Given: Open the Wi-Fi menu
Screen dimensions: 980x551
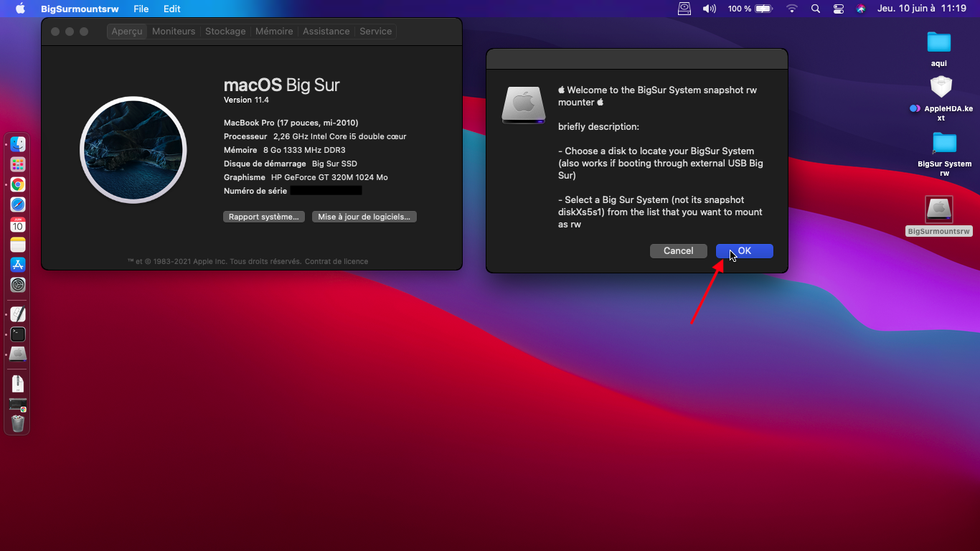Looking at the screenshot, I should point(792,9).
